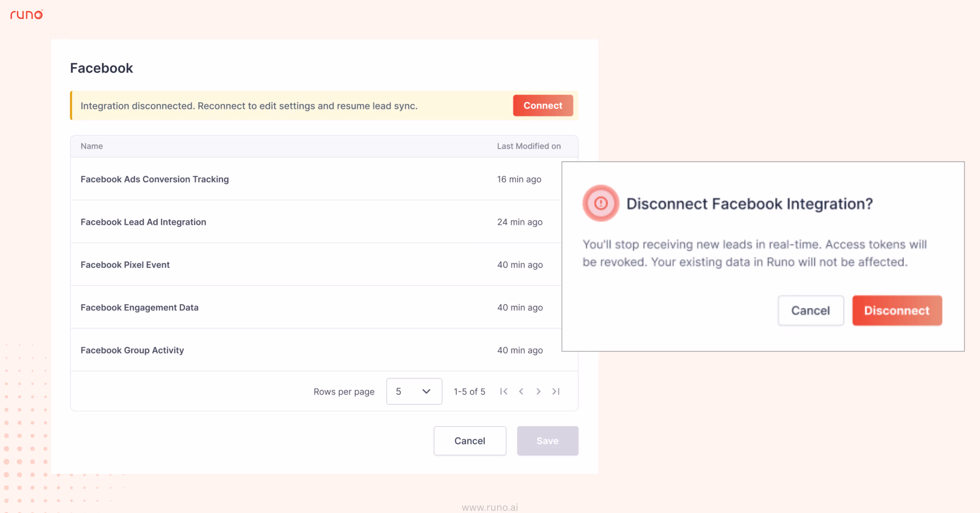Select Facebook Pixel Event row
980x513 pixels.
click(x=316, y=265)
